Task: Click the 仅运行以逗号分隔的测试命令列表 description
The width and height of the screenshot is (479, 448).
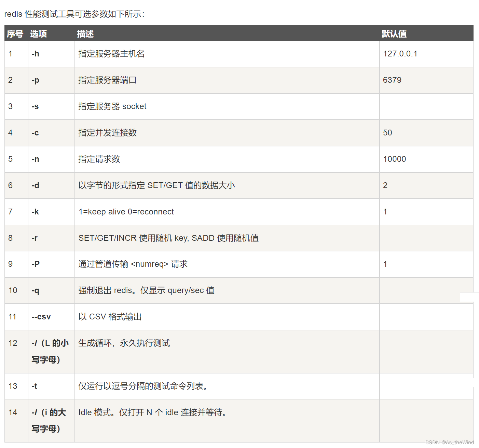Action: click(x=143, y=386)
